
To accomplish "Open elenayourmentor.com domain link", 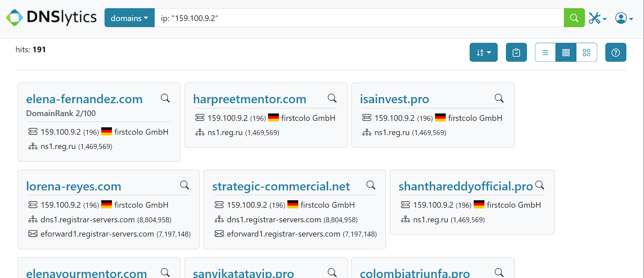I will click(x=87, y=273).
